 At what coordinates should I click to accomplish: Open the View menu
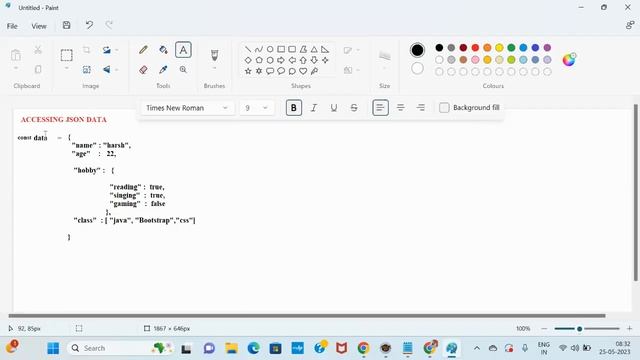point(39,26)
